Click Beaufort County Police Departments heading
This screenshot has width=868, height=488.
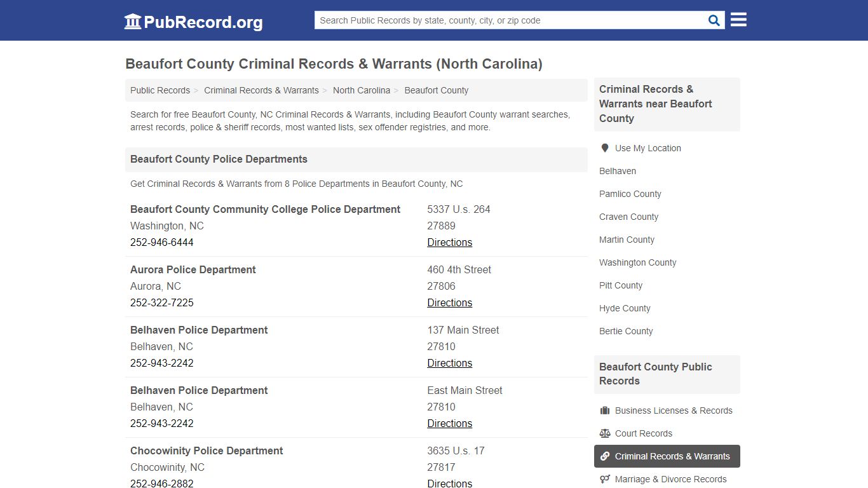tap(219, 159)
